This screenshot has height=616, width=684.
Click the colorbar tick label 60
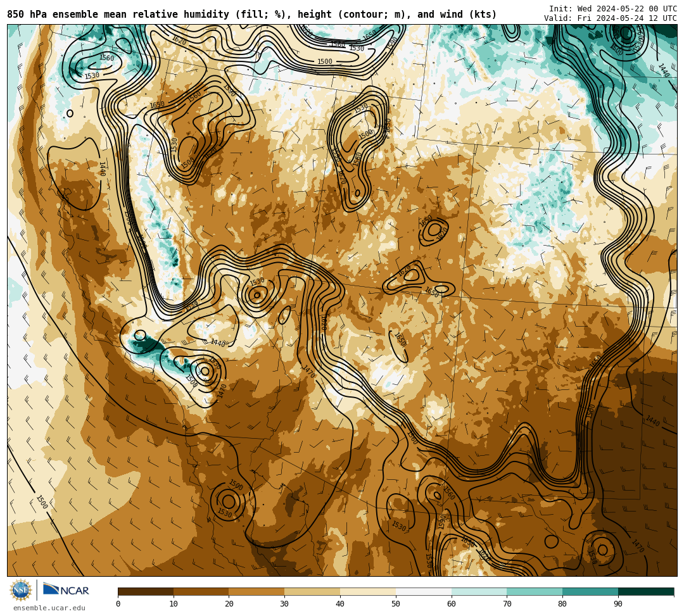tap(452, 604)
